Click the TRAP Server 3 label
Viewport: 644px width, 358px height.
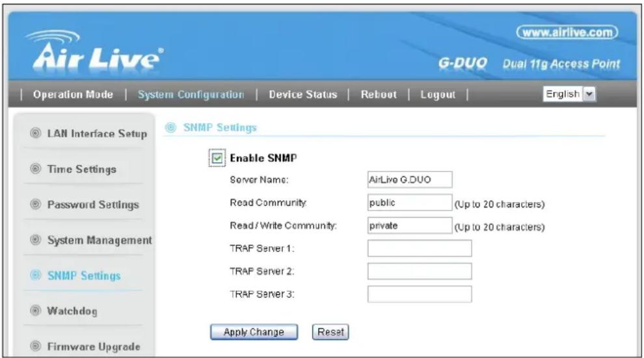[x=262, y=294]
